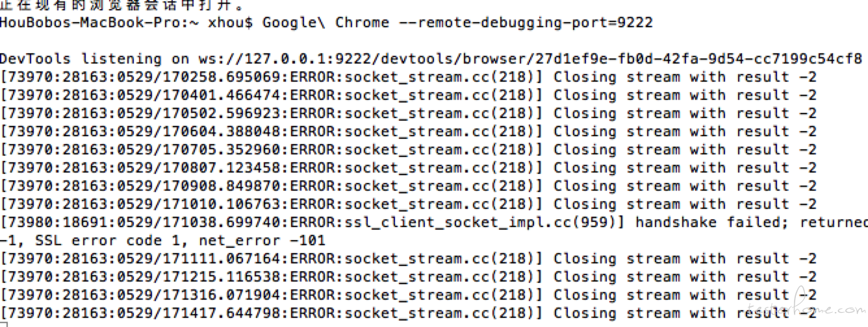Select the error line with timestamp 170604.388048
Image resolution: width=868 pixels, height=327 pixels.
tap(408, 132)
